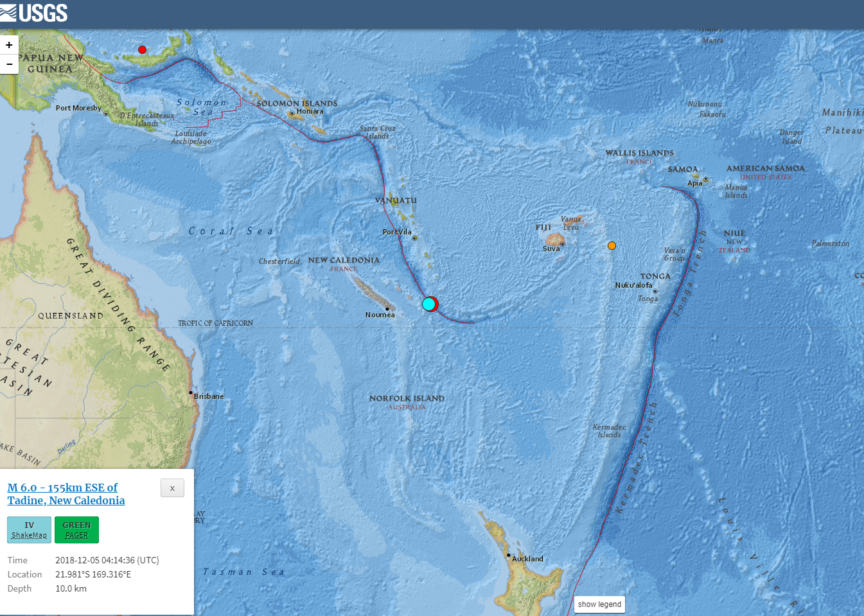Click the Brisbane city label on map
This screenshot has height=616, width=864.
click(x=209, y=396)
